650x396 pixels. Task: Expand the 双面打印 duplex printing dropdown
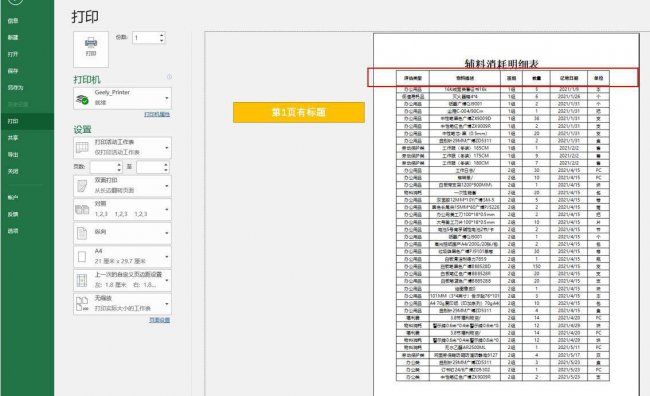click(122, 186)
